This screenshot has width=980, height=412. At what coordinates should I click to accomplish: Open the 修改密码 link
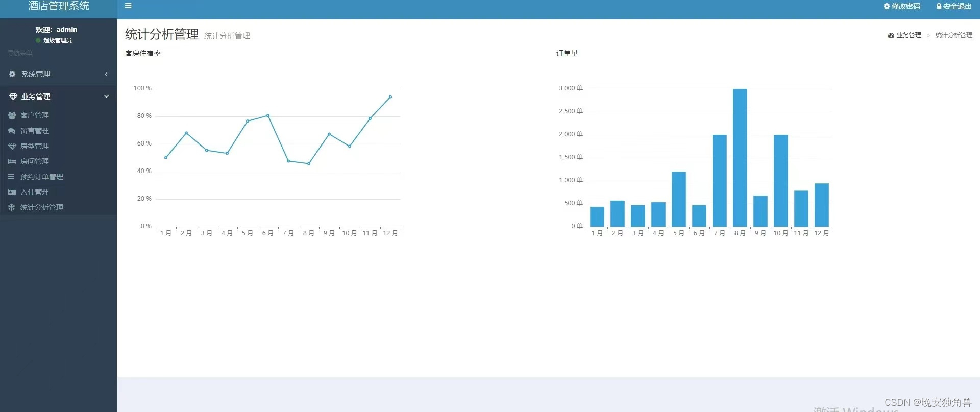[x=905, y=6]
